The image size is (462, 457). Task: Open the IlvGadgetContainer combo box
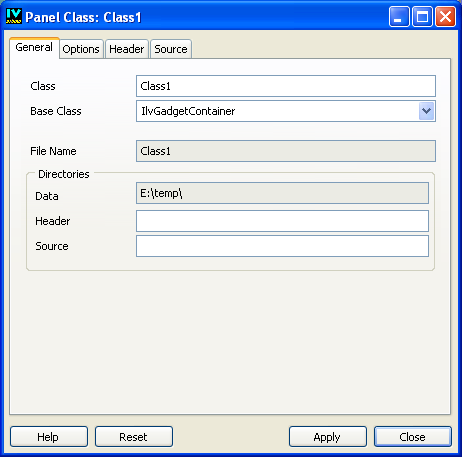(286, 111)
